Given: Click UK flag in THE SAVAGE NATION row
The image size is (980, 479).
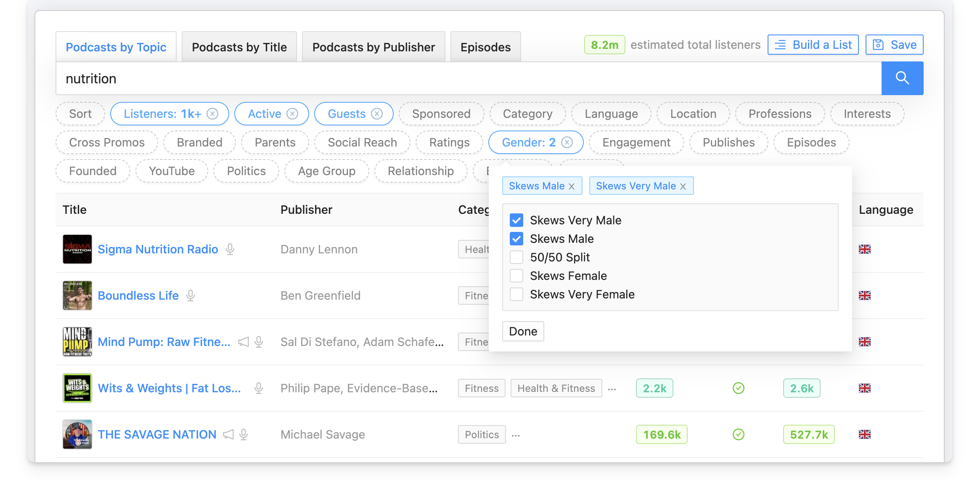Looking at the screenshot, I should coord(865,434).
